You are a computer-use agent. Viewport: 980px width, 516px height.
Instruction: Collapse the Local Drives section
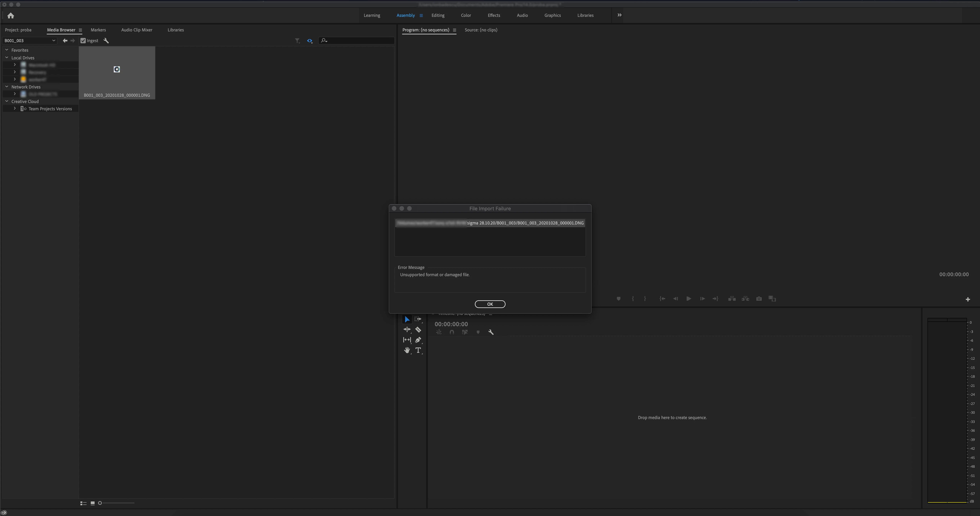tap(7, 58)
